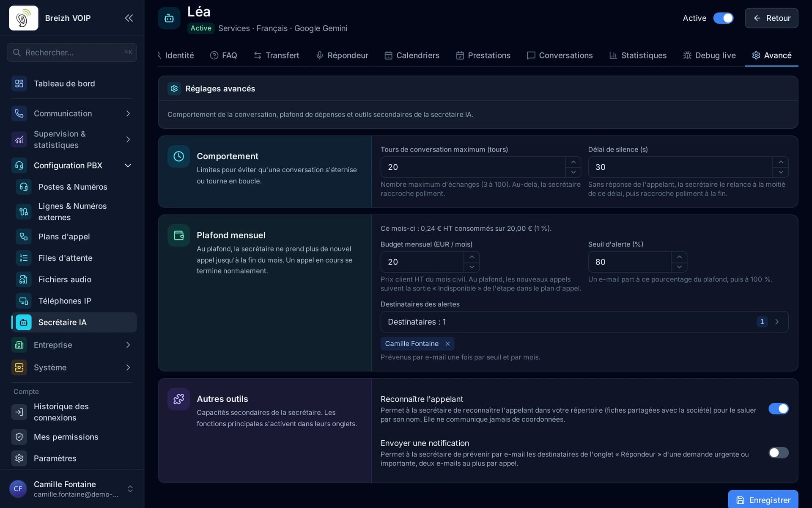Open Lignes & Numéros externes icon
The height and width of the screenshot is (508, 812).
(24, 212)
